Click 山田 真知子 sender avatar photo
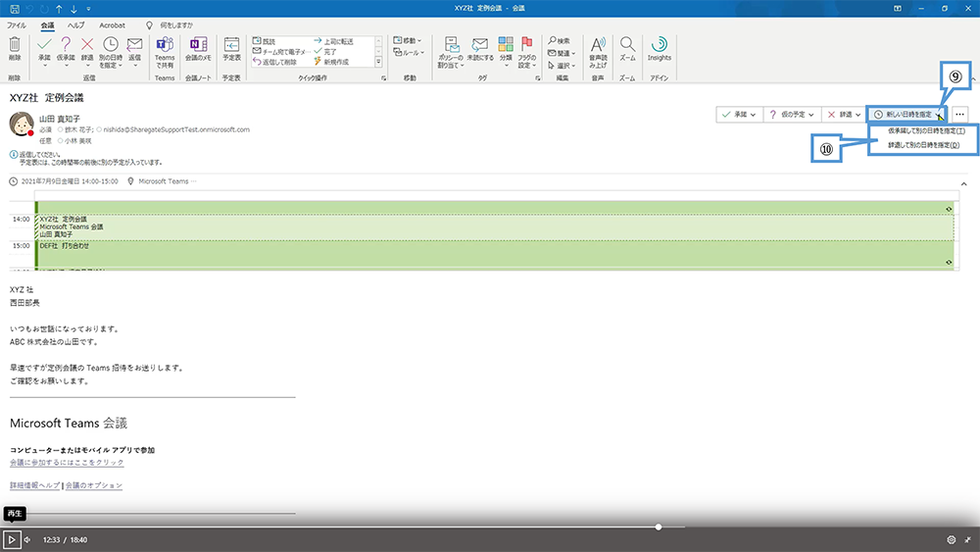Viewport: 980px width, 552px height. click(x=22, y=124)
